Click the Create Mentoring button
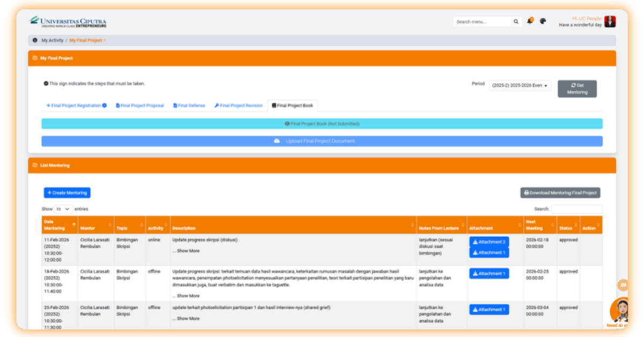The width and height of the screenshot is (644, 337). (x=67, y=193)
